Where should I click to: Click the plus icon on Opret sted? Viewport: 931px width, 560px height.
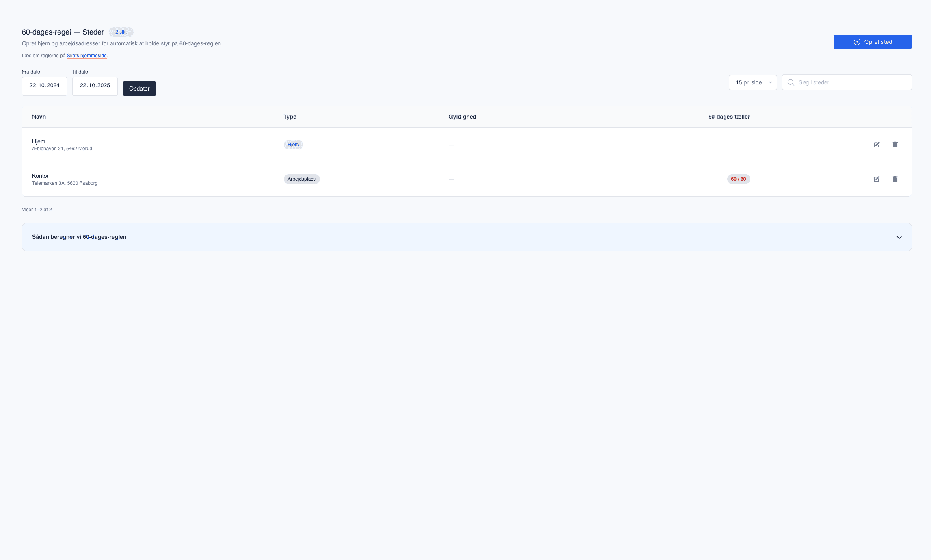[x=857, y=42]
